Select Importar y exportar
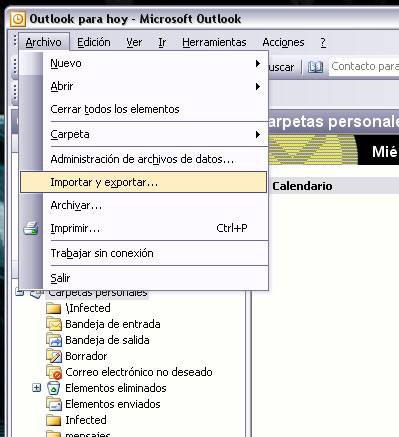Screen dimensions: 399x437 pyautogui.click(x=144, y=182)
